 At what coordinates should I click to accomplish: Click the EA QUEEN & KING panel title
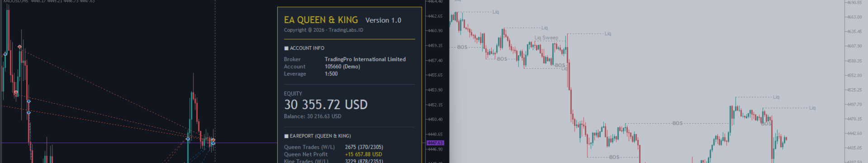point(321,20)
